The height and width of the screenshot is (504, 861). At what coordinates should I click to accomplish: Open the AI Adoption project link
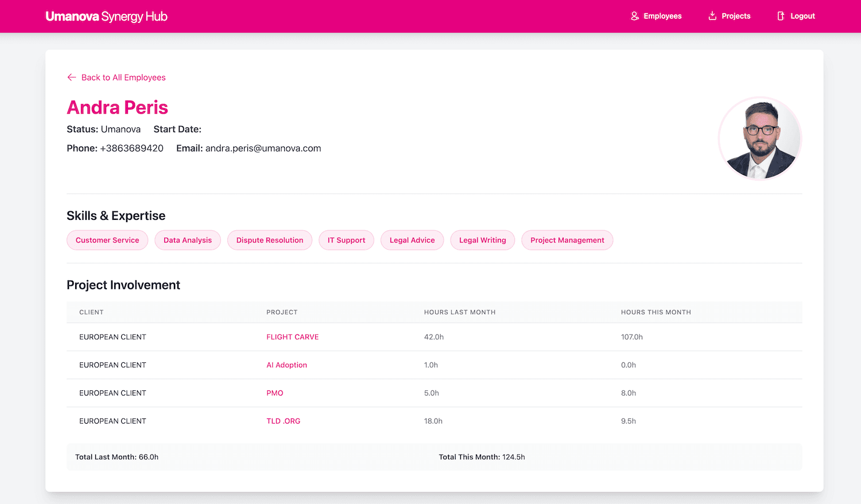point(286,365)
